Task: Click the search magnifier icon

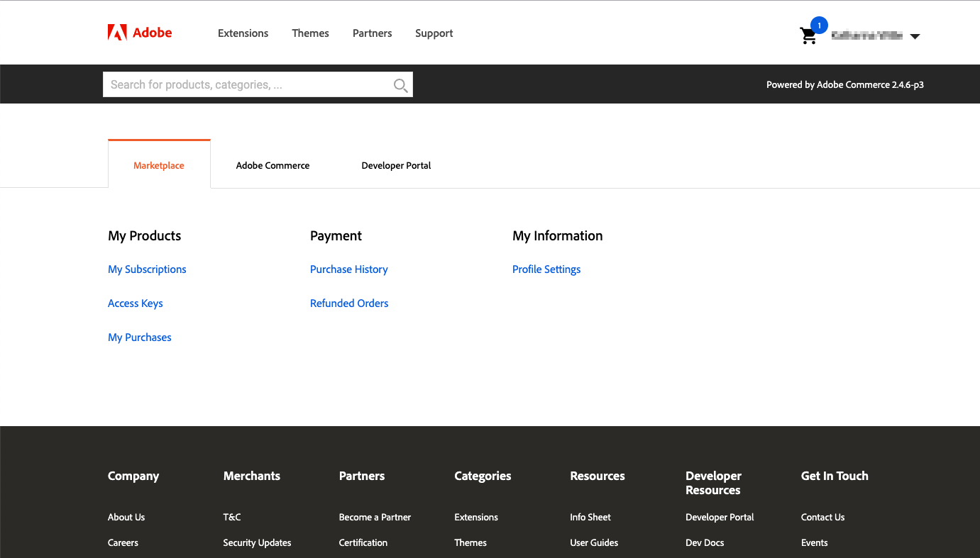Action: click(x=400, y=85)
